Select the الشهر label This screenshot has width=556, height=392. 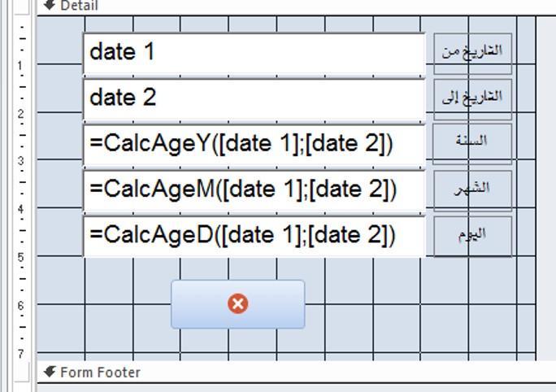[x=472, y=191]
